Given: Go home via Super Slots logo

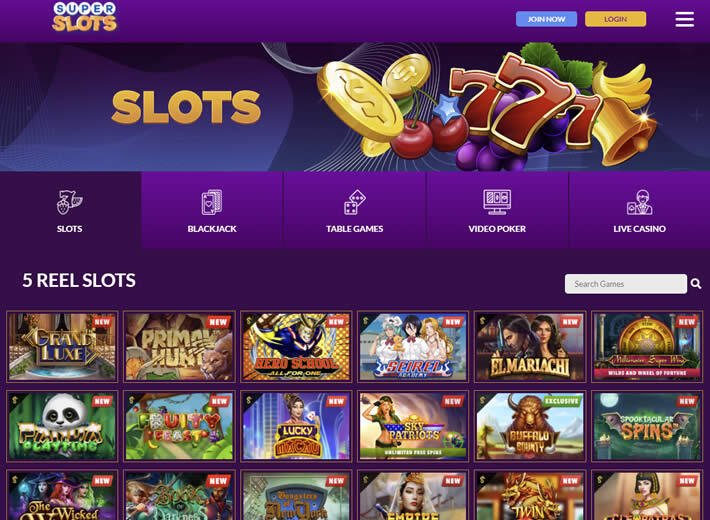Looking at the screenshot, I should click(85, 17).
